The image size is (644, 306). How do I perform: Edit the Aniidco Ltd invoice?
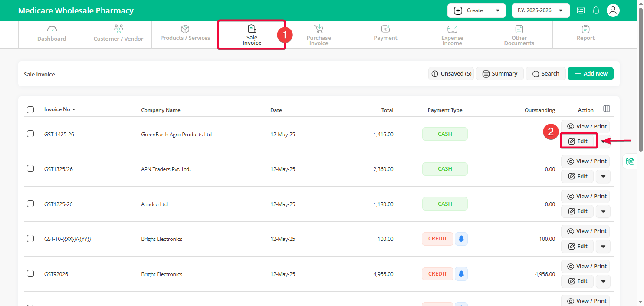point(577,211)
